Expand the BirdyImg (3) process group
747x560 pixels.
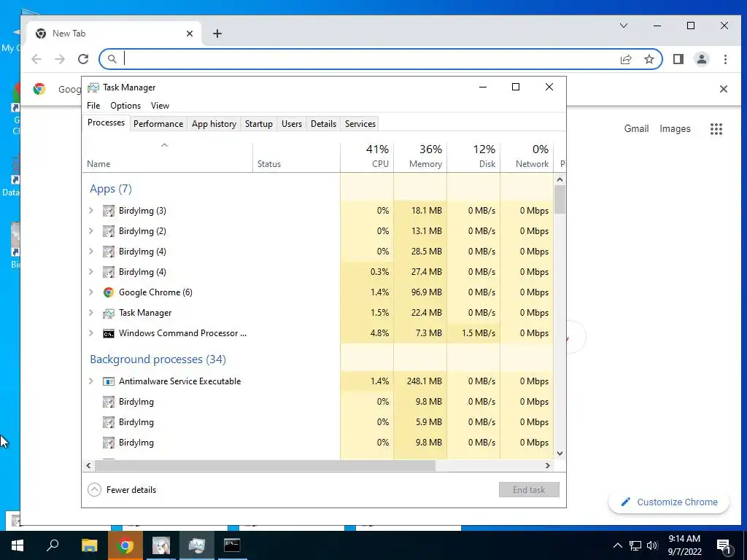click(91, 211)
